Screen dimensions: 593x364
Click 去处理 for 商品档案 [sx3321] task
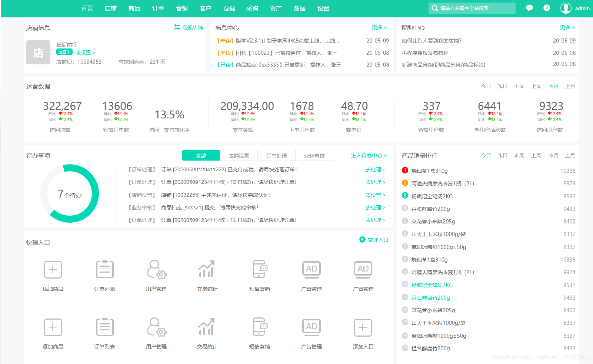coord(376,208)
